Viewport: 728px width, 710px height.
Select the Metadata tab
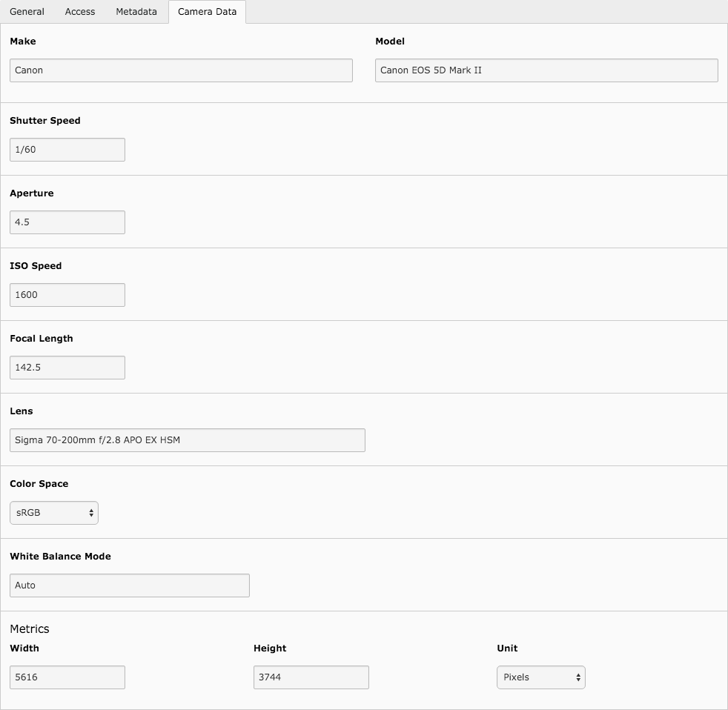(x=136, y=11)
